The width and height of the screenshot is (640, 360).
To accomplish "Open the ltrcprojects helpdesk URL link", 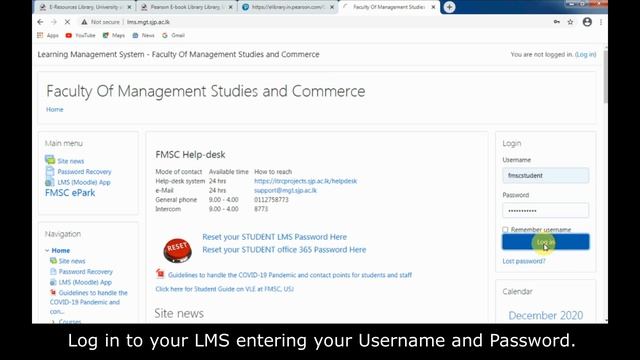I will coord(305,181).
